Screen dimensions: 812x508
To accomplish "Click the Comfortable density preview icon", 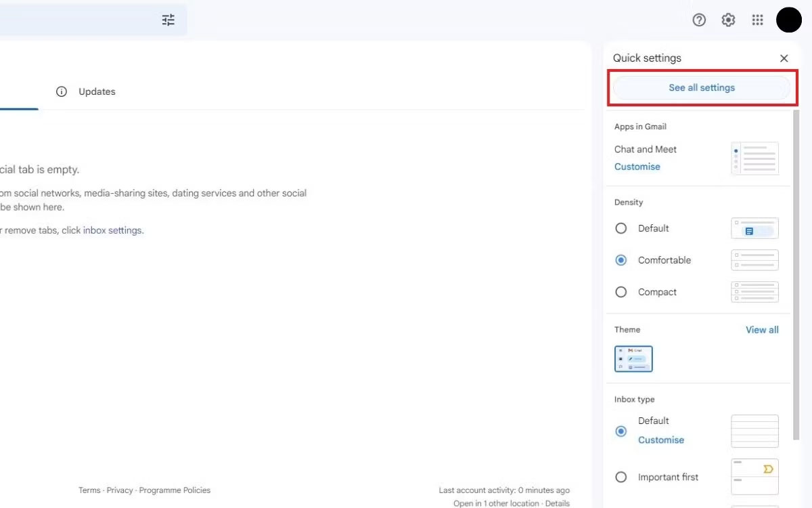I will tap(754, 259).
